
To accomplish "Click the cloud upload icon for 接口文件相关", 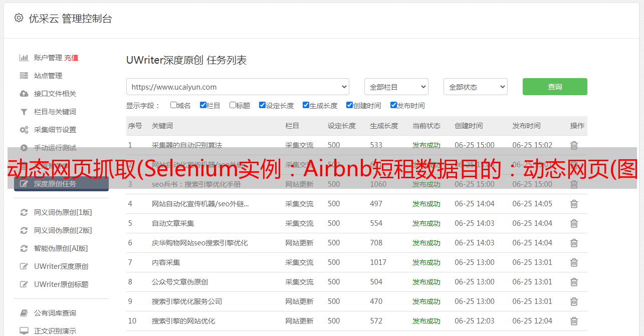I will 24,94.
